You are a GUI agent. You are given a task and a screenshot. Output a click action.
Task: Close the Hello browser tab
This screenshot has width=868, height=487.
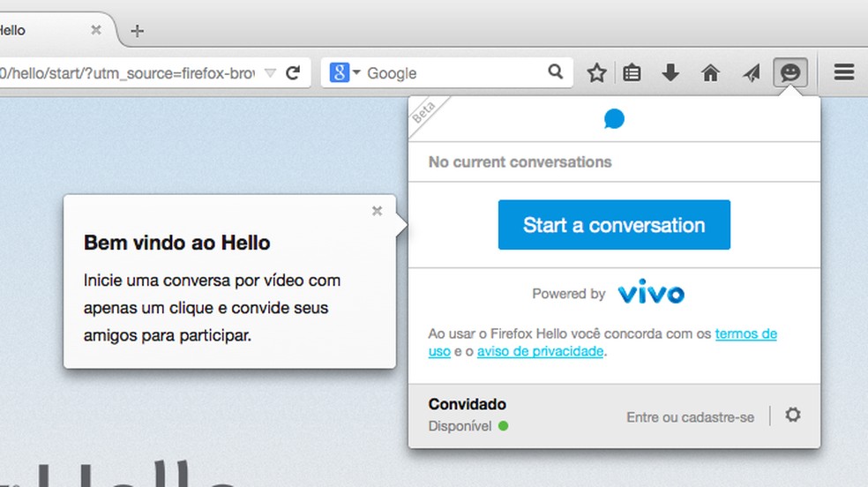96,30
